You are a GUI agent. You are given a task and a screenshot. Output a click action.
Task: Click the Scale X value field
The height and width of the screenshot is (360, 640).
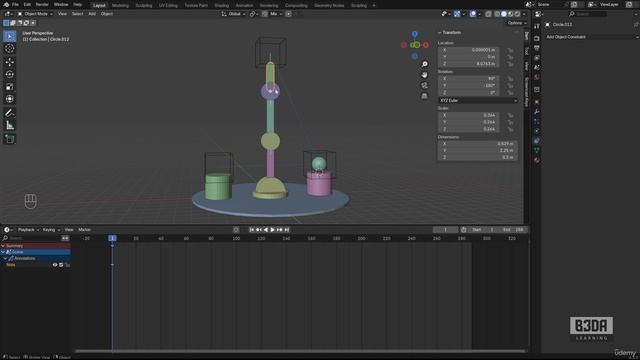click(x=469, y=115)
